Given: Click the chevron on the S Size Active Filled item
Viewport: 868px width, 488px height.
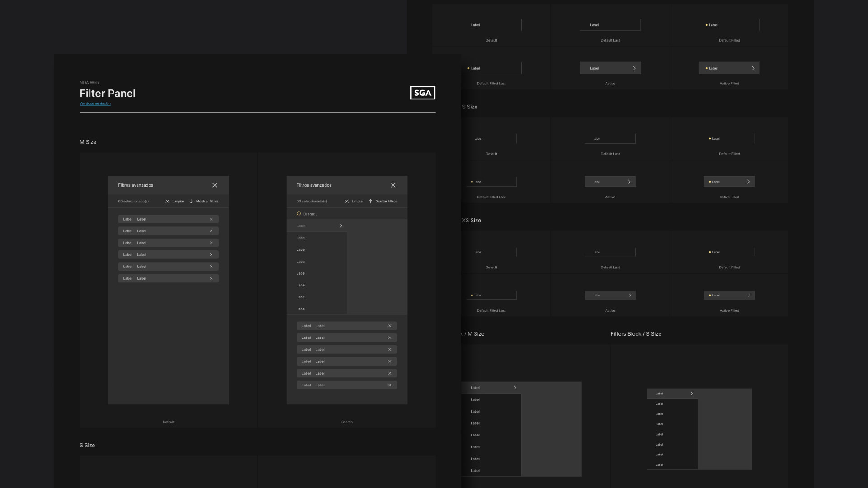Looking at the screenshot, I should pyautogui.click(x=748, y=182).
